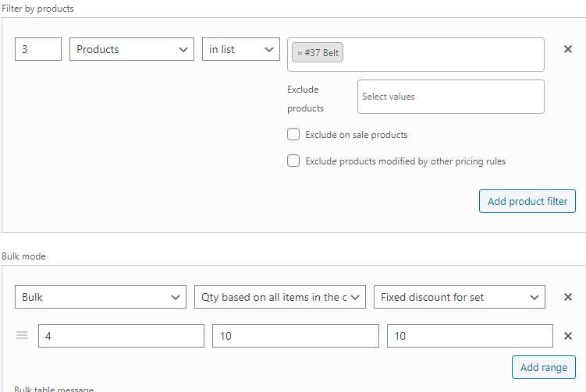This screenshot has width=586, height=392.
Task: Remove the product filter row with X
Action: (568, 49)
